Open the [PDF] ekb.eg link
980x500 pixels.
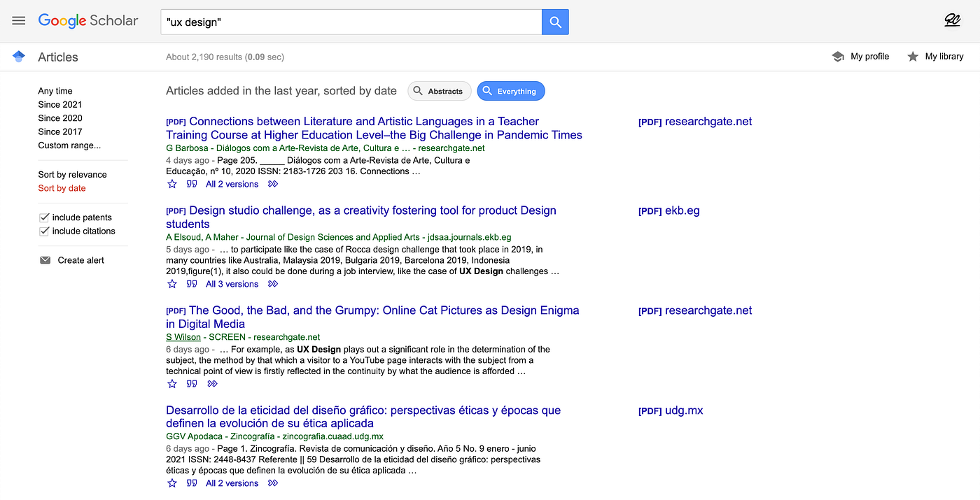coord(669,210)
